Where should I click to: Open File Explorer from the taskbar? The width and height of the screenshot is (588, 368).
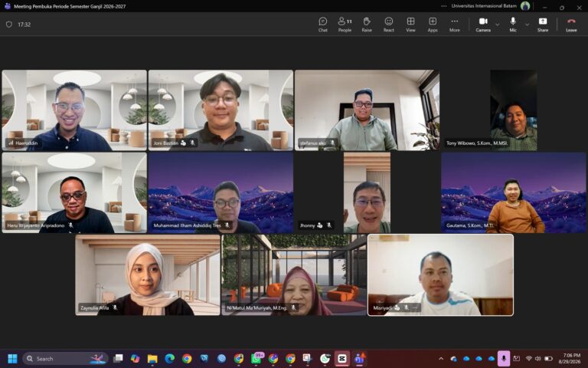(152, 359)
